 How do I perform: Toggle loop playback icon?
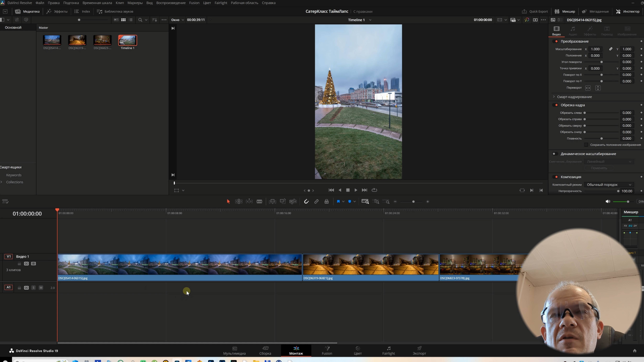point(374,190)
